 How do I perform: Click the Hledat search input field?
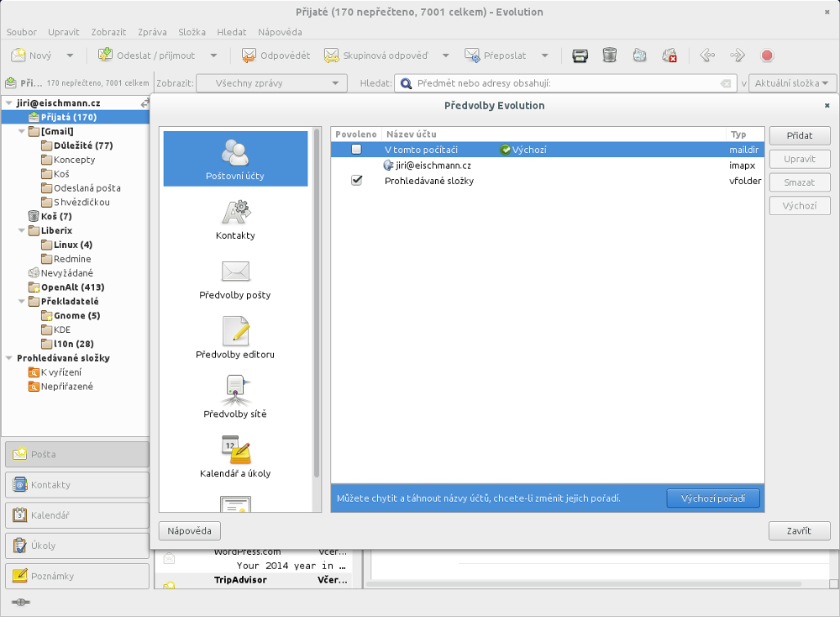pyautogui.click(x=564, y=83)
